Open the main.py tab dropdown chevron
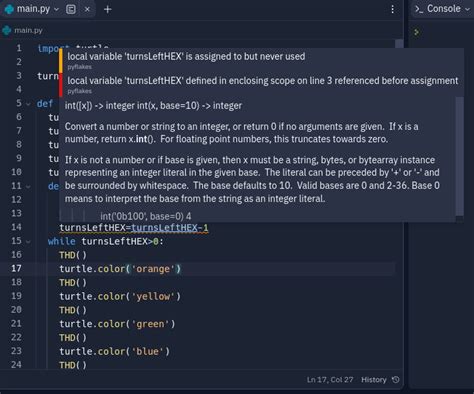Viewport: 474px width, 394px height. click(x=56, y=9)
